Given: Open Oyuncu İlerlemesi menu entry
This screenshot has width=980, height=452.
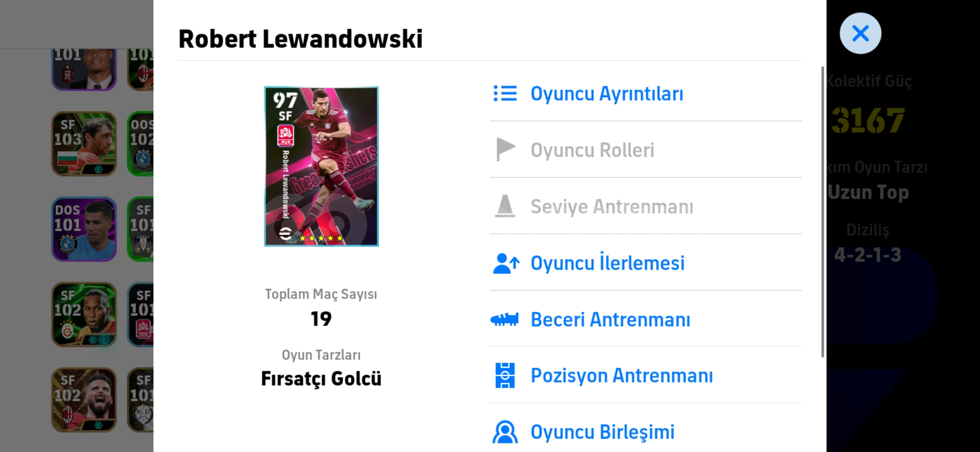Looking at the screenshot, I should click(x=646, y=263).
